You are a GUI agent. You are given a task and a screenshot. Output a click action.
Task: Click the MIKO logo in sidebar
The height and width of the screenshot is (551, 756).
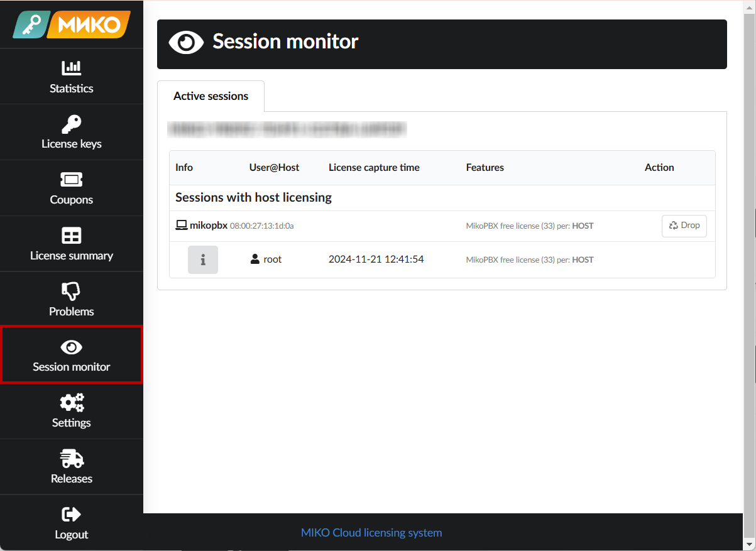click(x=72, y=25)
